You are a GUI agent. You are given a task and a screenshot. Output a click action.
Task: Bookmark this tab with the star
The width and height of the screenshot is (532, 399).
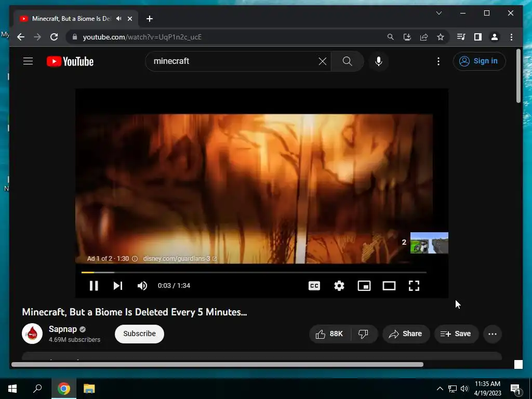(x=441, y=37)
